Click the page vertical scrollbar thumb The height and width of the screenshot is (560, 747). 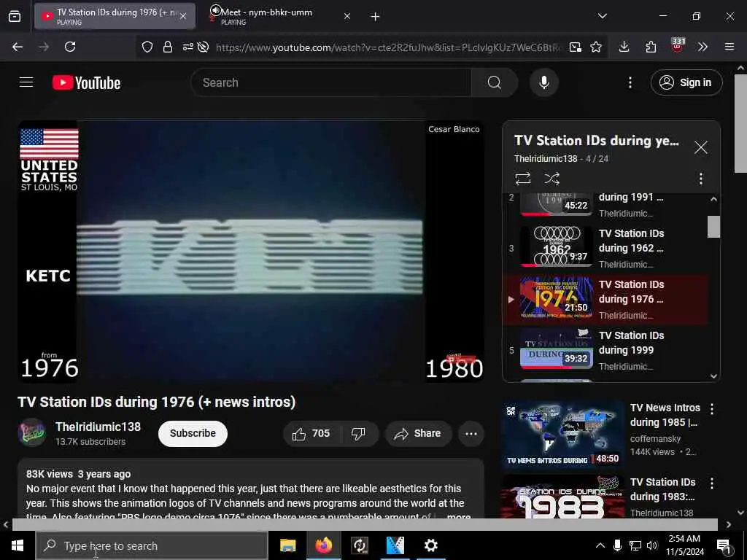pyautogui.click(x=741, y=124)
